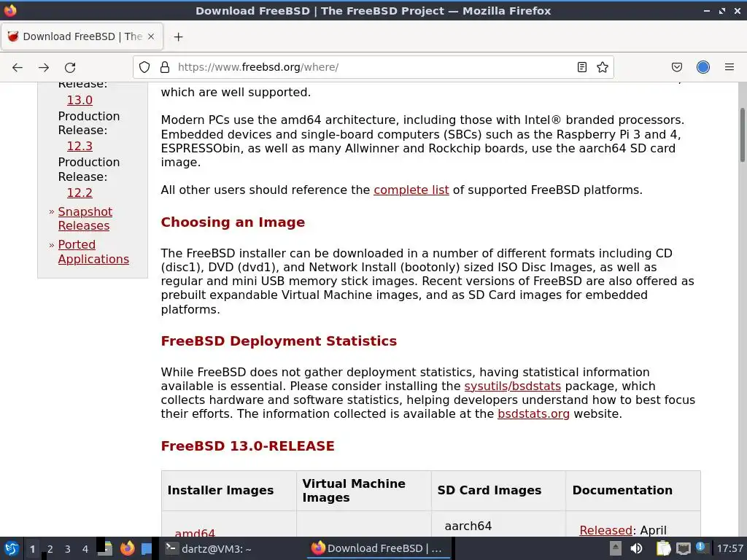Open the Firefox hamburger menu
Screen dimensions: 747x560
[729, 67]
